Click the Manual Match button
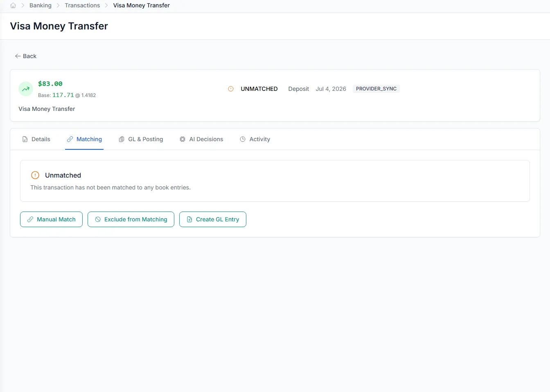This screenshot has height=392, width=550. pyautogui.click(x=51, y=219)
